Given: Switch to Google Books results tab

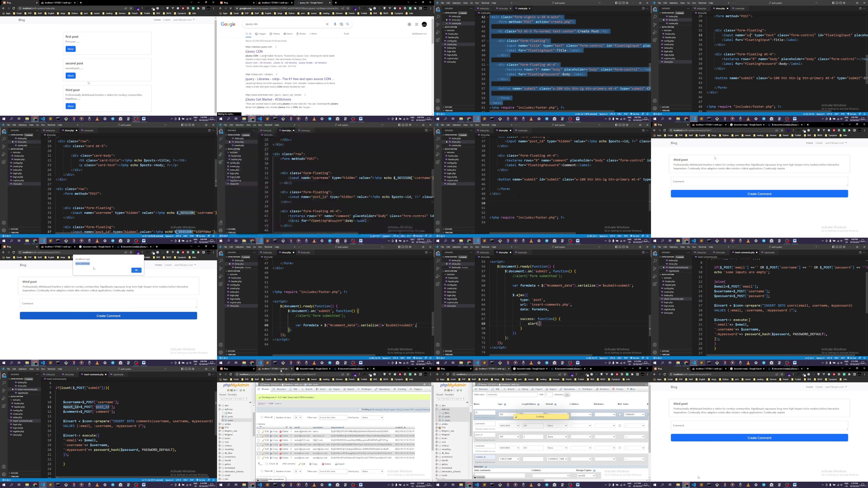Looking at the screenshot, I should coord(301,34).
